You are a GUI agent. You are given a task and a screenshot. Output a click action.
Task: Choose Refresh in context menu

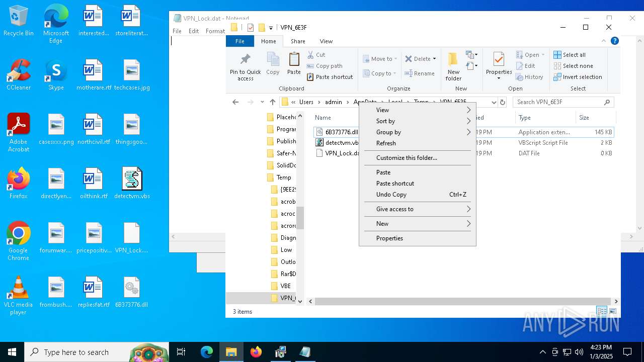point(418,143)
